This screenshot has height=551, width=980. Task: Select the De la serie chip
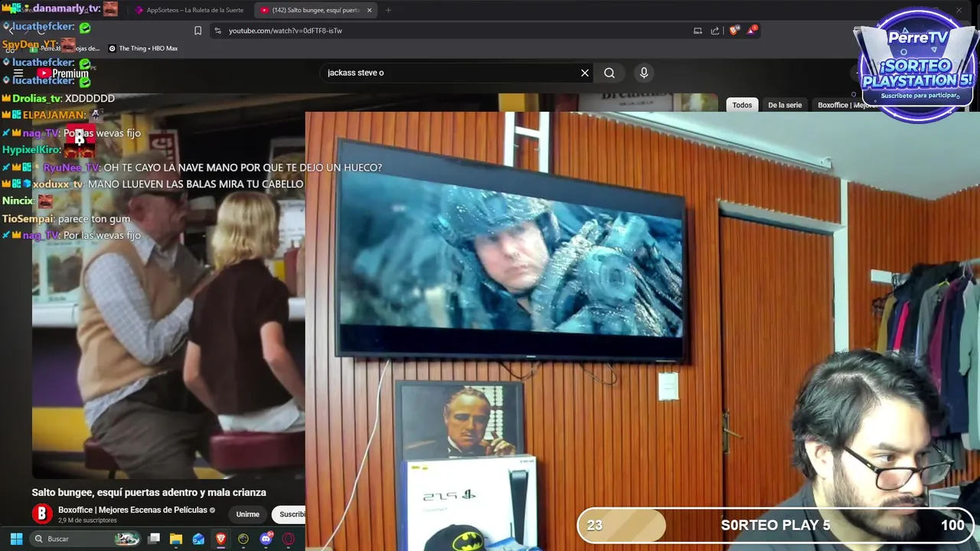point(785,105)
